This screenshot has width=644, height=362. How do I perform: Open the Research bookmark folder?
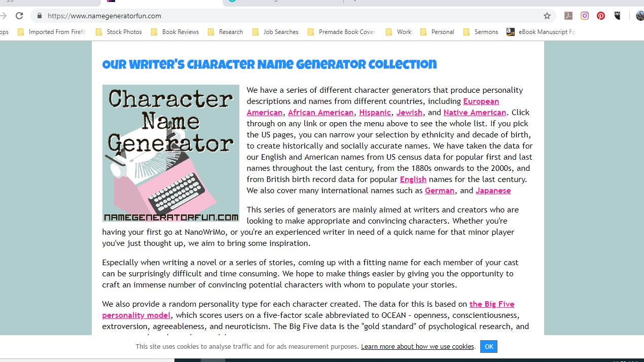coord(225,32)
